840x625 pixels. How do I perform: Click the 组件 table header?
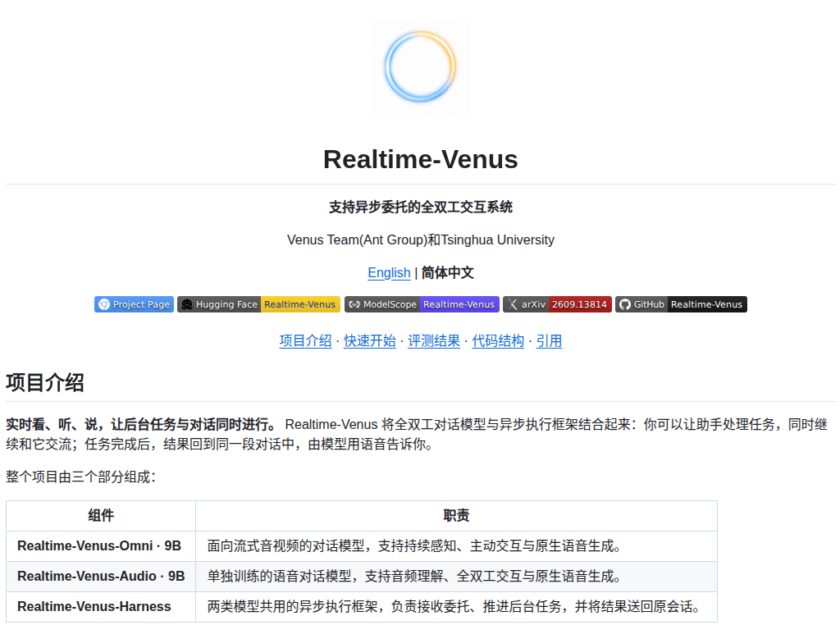(x=101, y=516)
